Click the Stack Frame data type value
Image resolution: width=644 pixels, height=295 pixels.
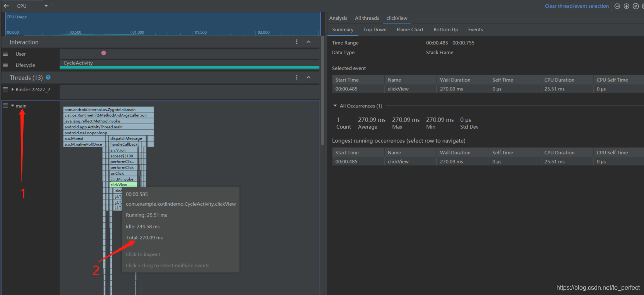440,53
